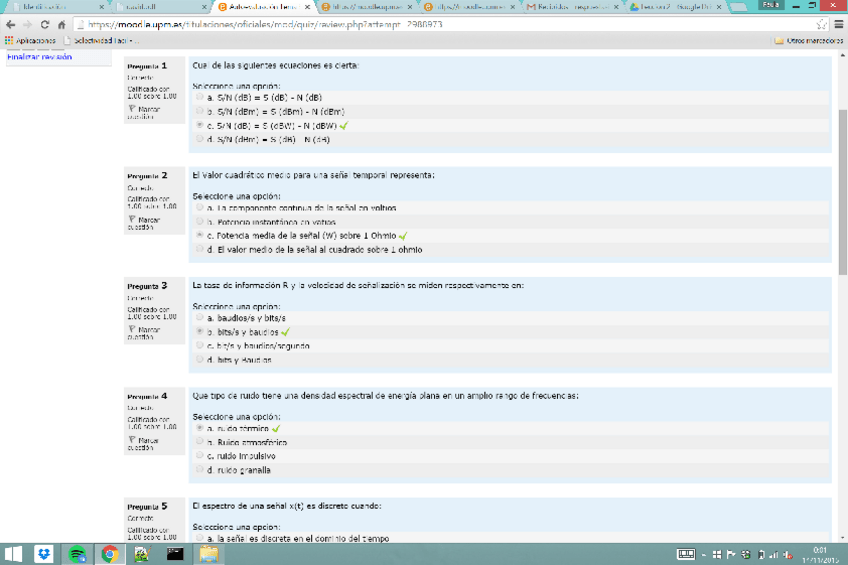This screenshot has height=565, width=848.
Task: Open File Explorer from the taskbar
Action: 208,554
